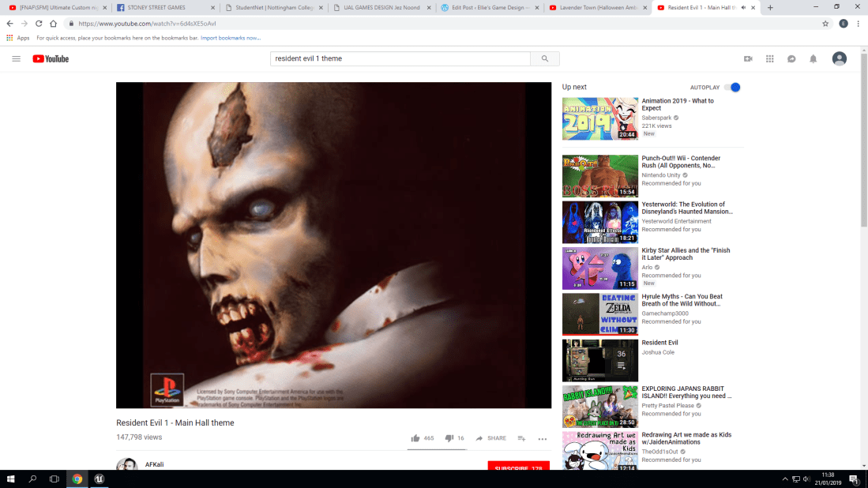Click the upload video camera icon
The image size is (868, 488).
pos(748,59)
